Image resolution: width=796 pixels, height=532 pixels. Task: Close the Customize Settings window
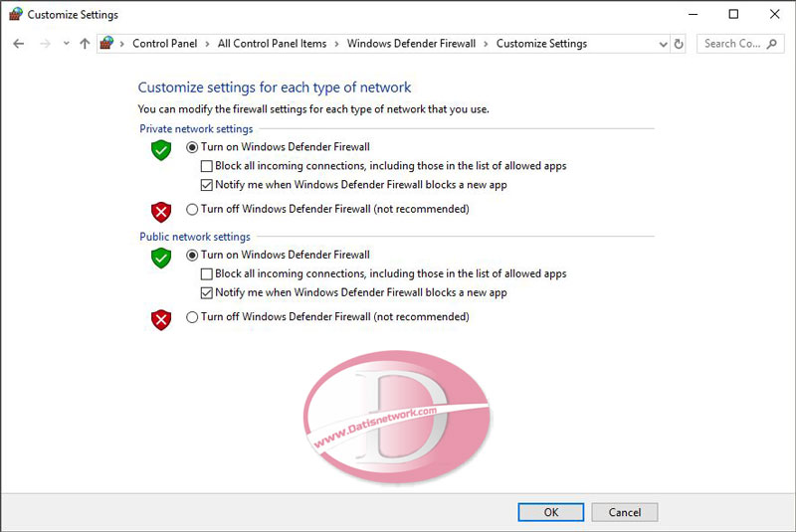tap(775, 14)
